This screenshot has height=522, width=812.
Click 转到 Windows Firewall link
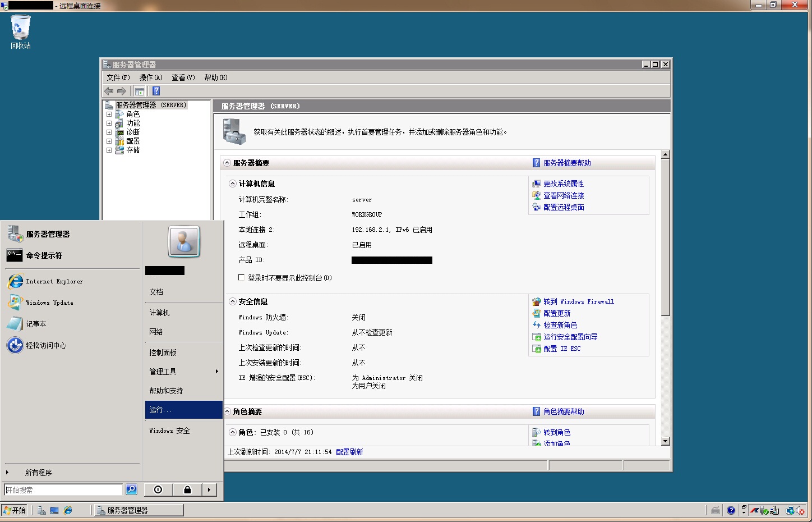(579, 301)
